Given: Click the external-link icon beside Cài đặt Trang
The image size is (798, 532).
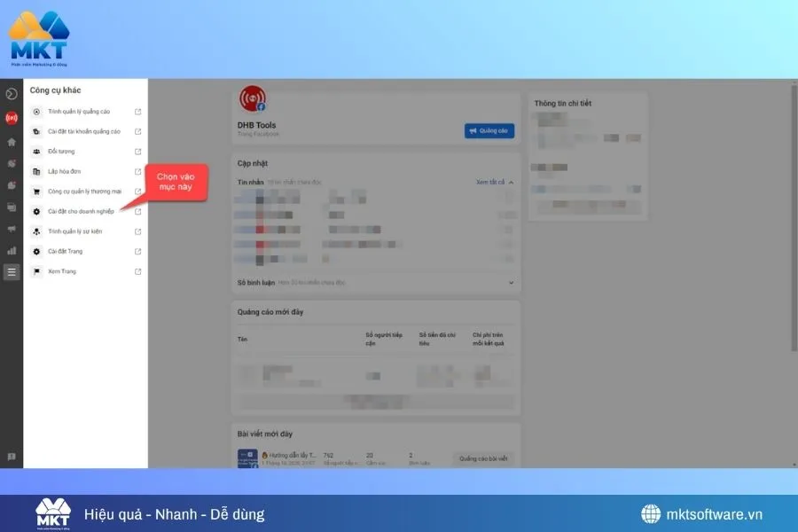Looking at the screenshot, I should pos(137,251).
